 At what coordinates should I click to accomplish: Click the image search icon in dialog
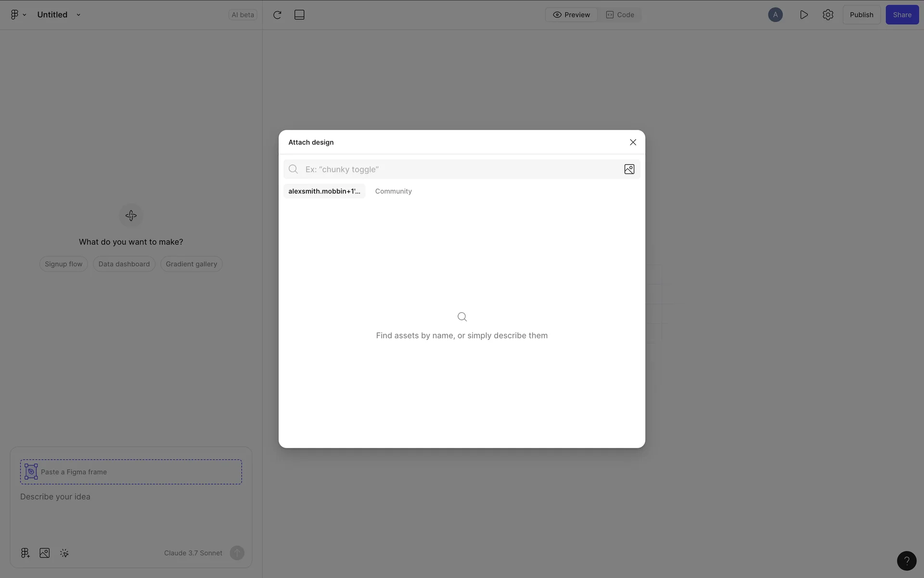click(x=629, y=169)
